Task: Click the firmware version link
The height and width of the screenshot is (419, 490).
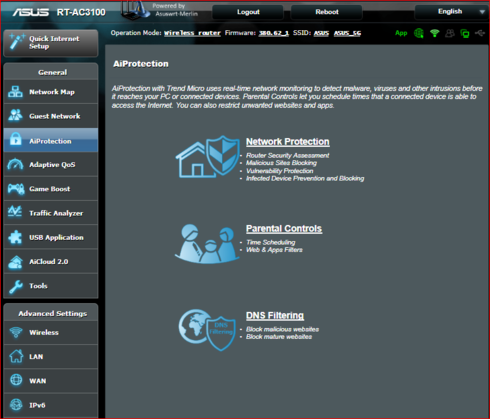Action: click(x=274, y=33)
